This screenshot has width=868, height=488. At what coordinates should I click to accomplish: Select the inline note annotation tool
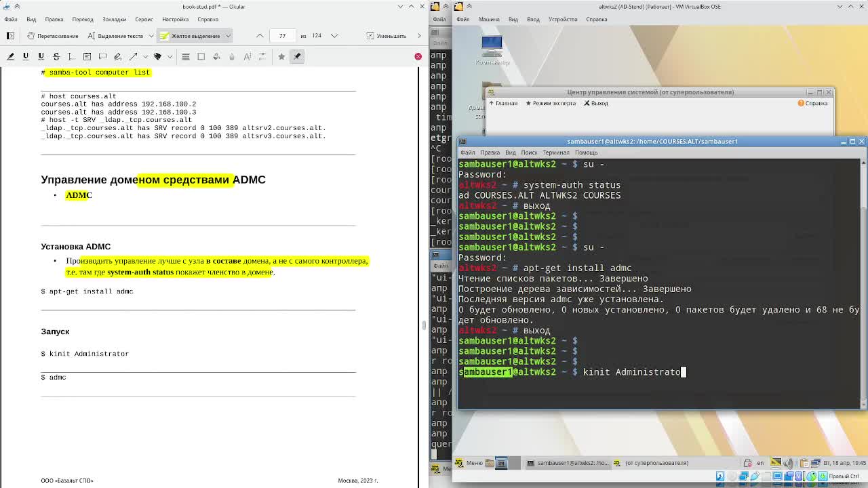point(87,56)
